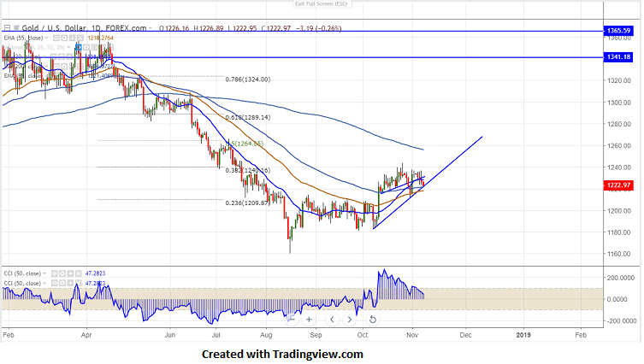
Task: Zoom out chart with the minus button
Action: 291,320
